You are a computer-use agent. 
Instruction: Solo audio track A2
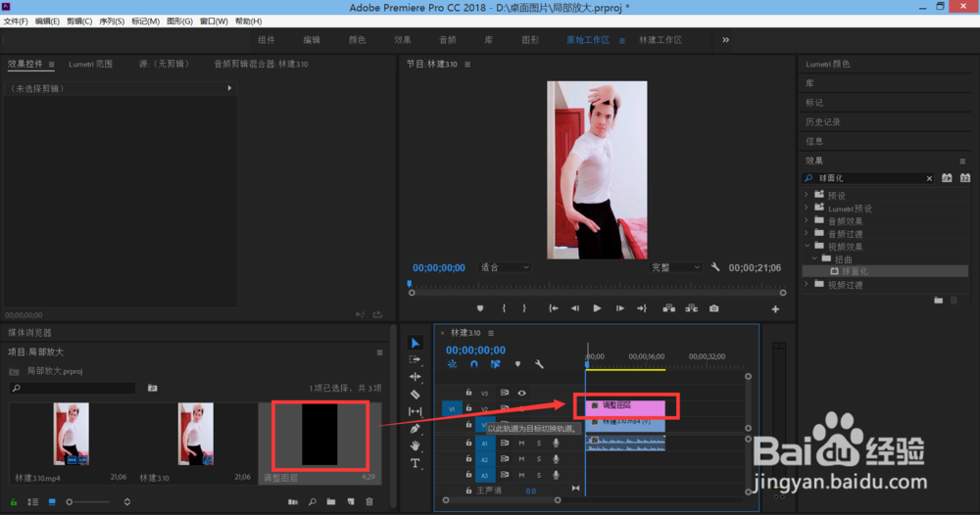pyautogui.click(x=539, y=459)
